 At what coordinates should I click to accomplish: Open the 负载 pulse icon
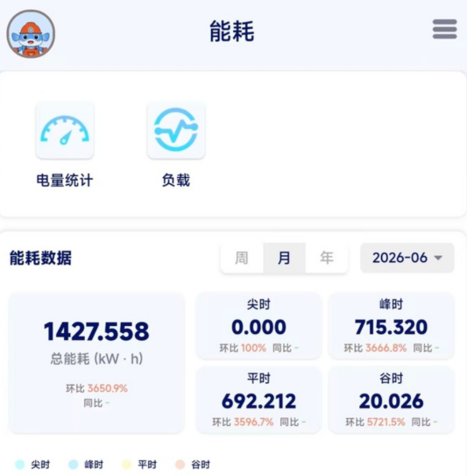176,131
